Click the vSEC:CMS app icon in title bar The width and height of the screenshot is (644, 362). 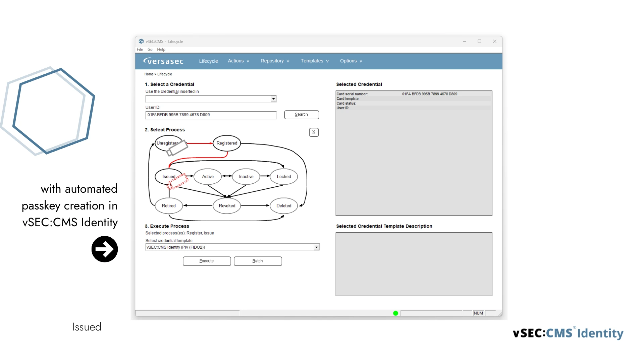pyautogui.click(x=141, y=41)
